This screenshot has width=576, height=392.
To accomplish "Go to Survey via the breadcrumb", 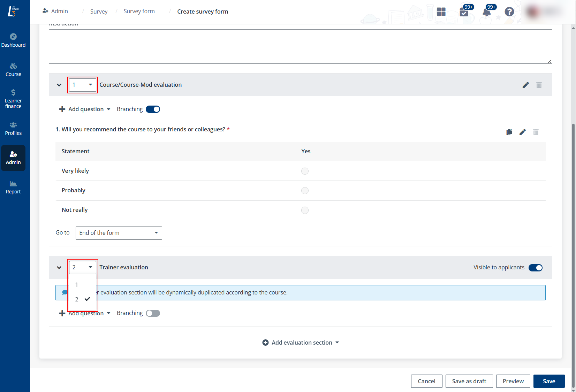I will (x=99, y=11).
